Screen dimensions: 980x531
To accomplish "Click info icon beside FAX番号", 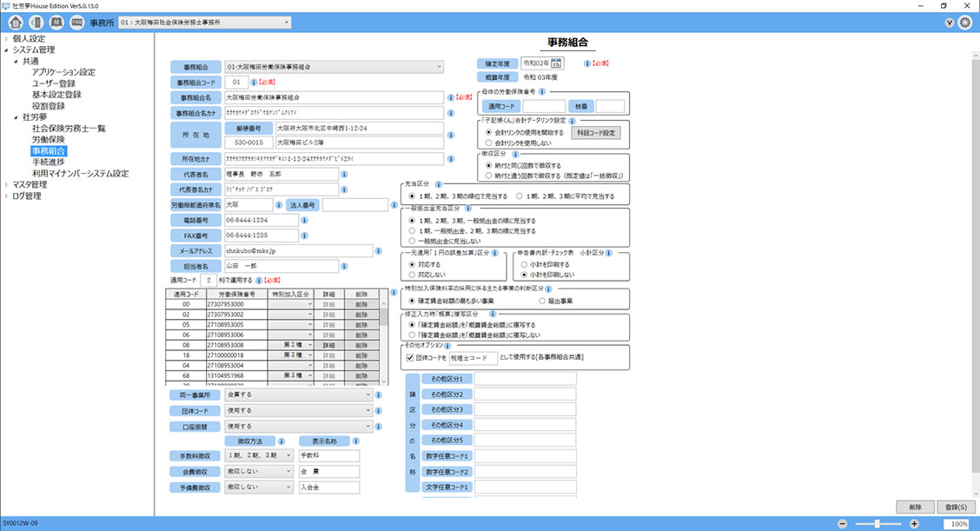I will click(304, 236).
